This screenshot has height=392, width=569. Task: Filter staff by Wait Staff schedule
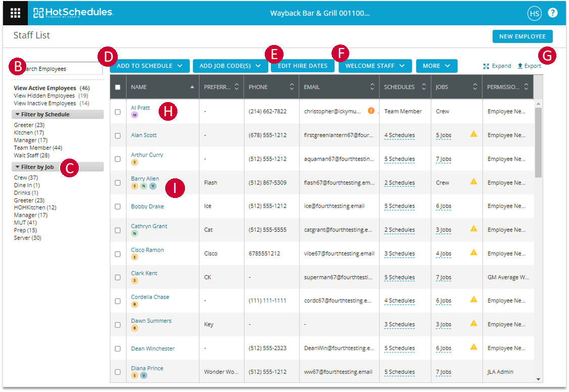point(32,155)
